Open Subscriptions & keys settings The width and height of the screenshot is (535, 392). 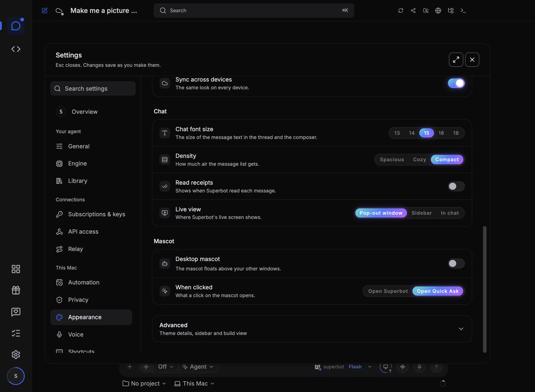click(x=91, y=214)
